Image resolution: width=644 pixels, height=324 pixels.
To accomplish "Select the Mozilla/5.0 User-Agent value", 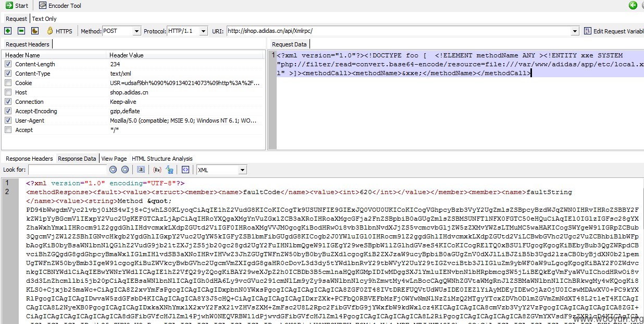I will tap(183, 121).
